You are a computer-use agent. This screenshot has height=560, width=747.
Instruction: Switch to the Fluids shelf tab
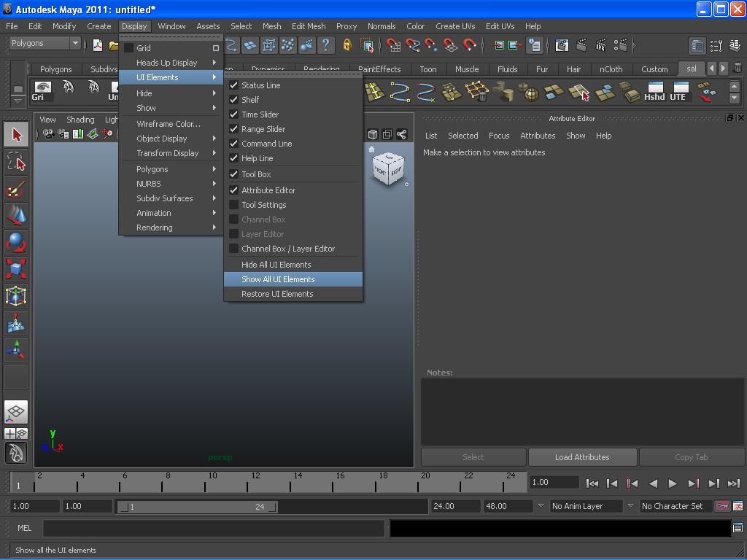tap(508, 69)
